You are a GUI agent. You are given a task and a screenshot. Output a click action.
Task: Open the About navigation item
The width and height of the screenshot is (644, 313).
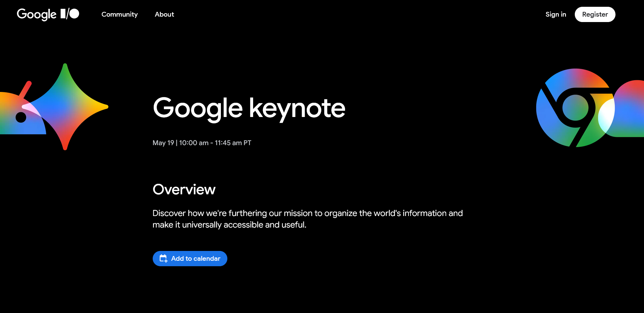[164, 14]
